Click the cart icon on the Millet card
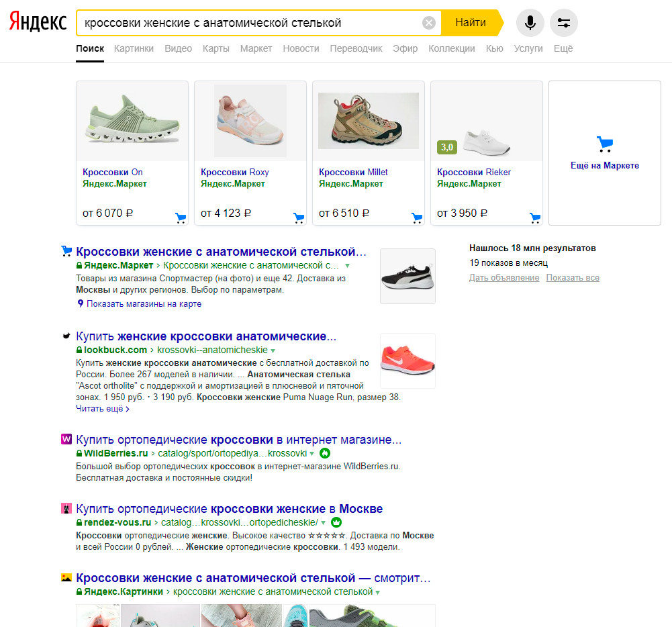 click(x=417, y=218)
